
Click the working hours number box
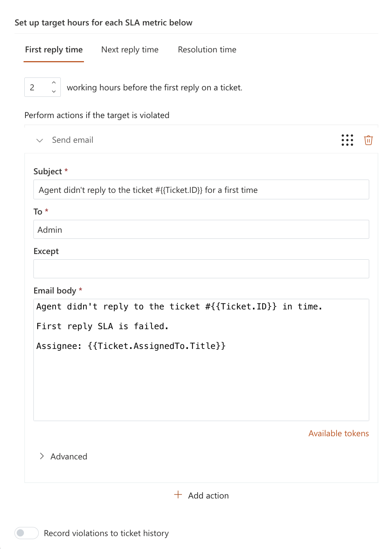38,87
